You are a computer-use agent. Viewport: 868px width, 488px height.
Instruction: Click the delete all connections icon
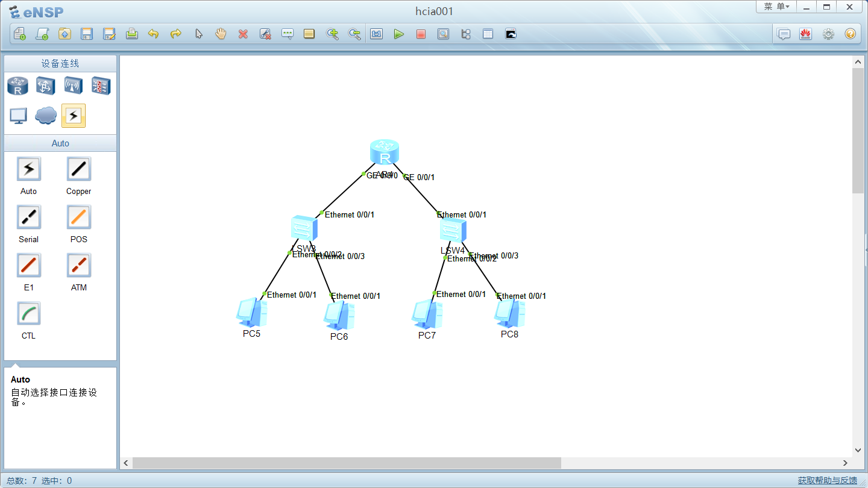pos(265,34)
